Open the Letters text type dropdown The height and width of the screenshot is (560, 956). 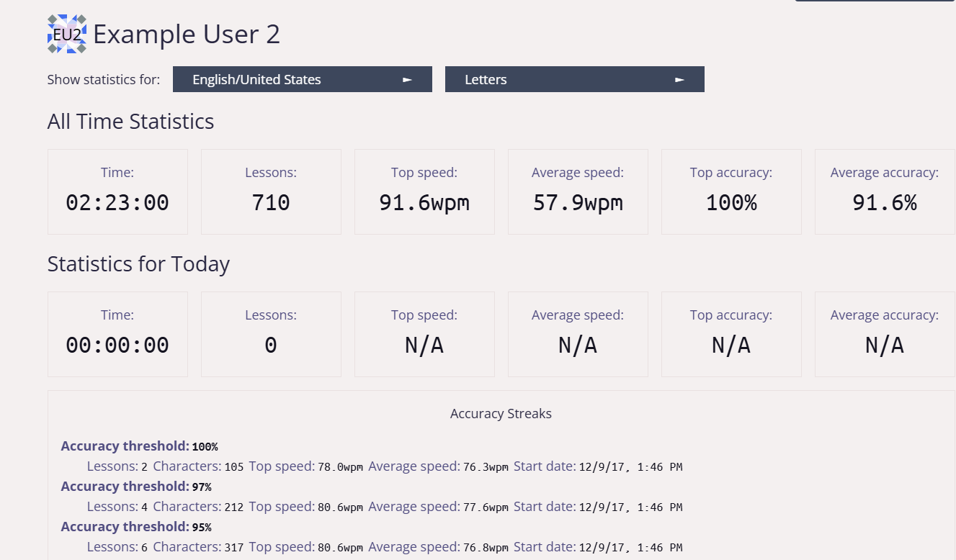click(575, 79)
